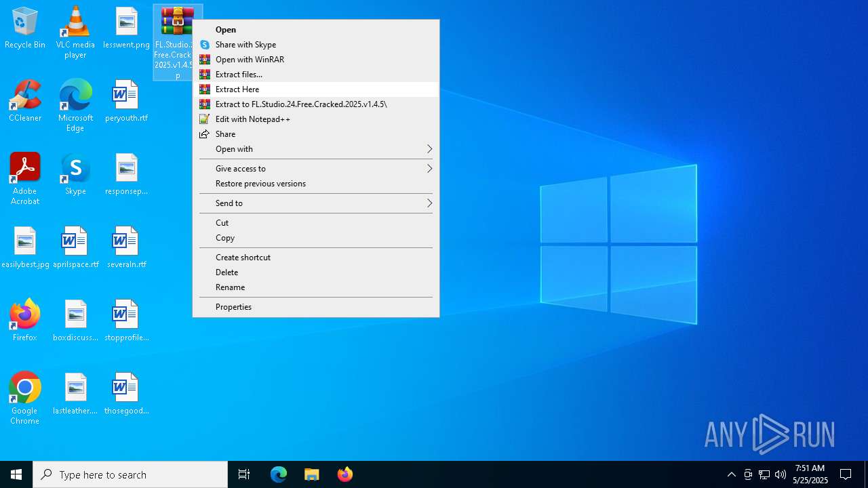Image resolution: width=868 pixels, height=488 pixels.
Task: Launch Microsoft Edge from the taskbar
Action: (279, 474)
